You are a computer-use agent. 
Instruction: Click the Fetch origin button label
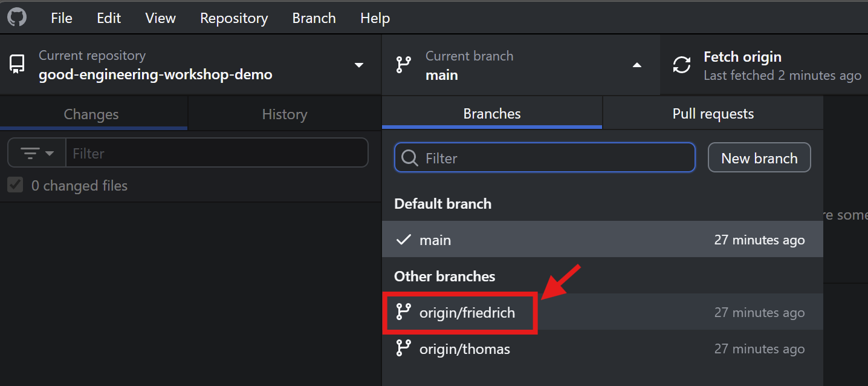click(742, 57)
